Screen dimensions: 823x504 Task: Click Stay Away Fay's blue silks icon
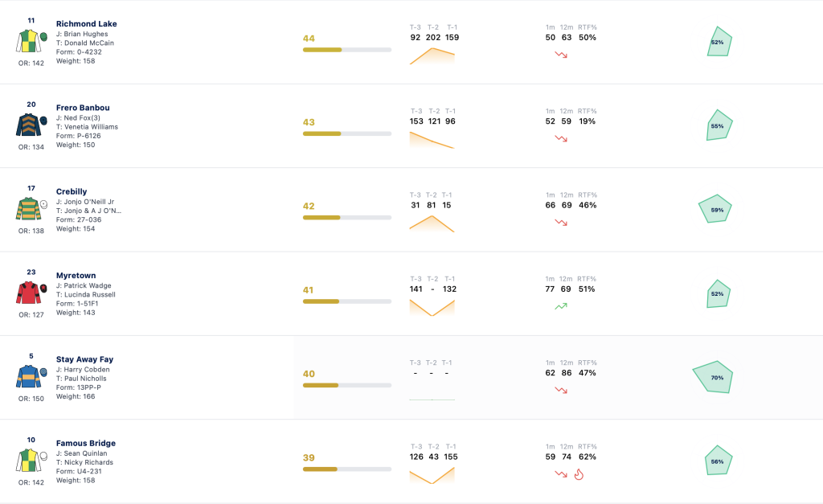tap(31, 376)
